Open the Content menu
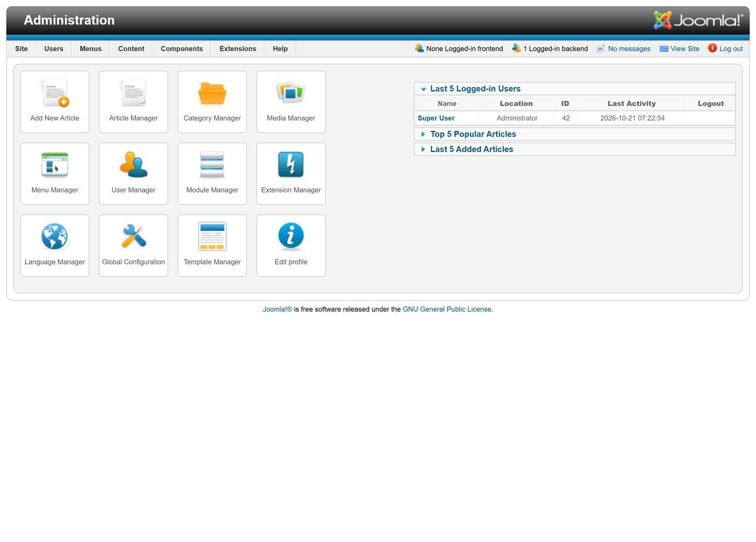 tap(131, 49)
